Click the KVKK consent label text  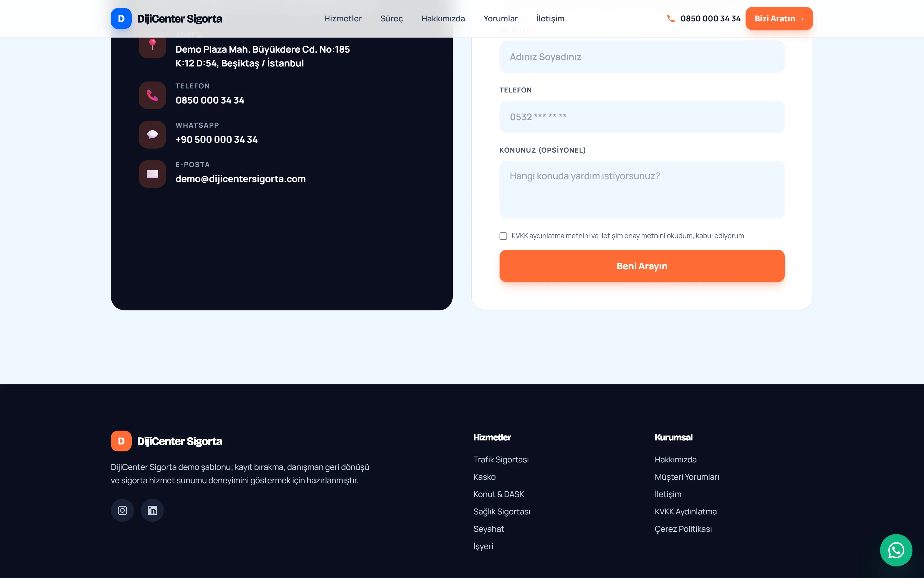(x=629, y=236)
